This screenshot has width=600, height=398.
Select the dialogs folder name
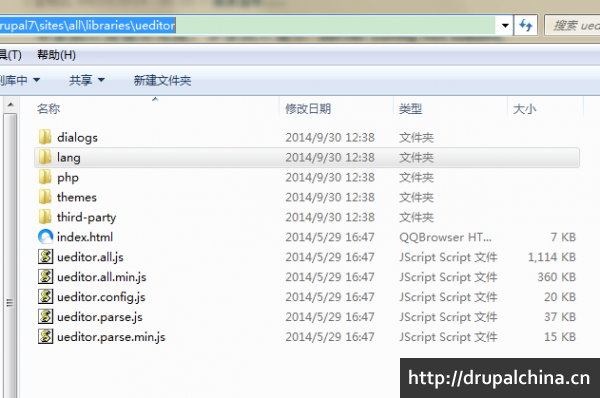tap(77, 137)
